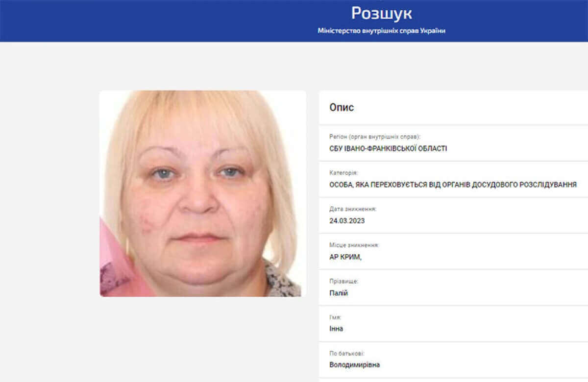Click the Розшук page title
Screen dimensions: 588x382
tap(381, 13)
